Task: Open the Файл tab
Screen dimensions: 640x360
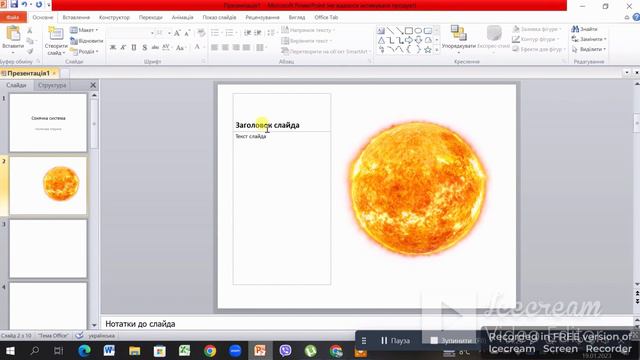Action: tap(13, 18)
